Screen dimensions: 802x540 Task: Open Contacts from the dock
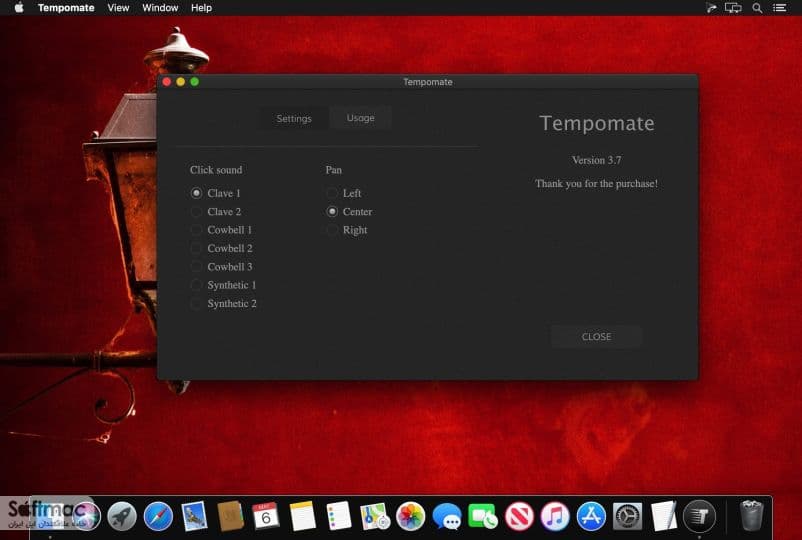click(x=230, y=516)
